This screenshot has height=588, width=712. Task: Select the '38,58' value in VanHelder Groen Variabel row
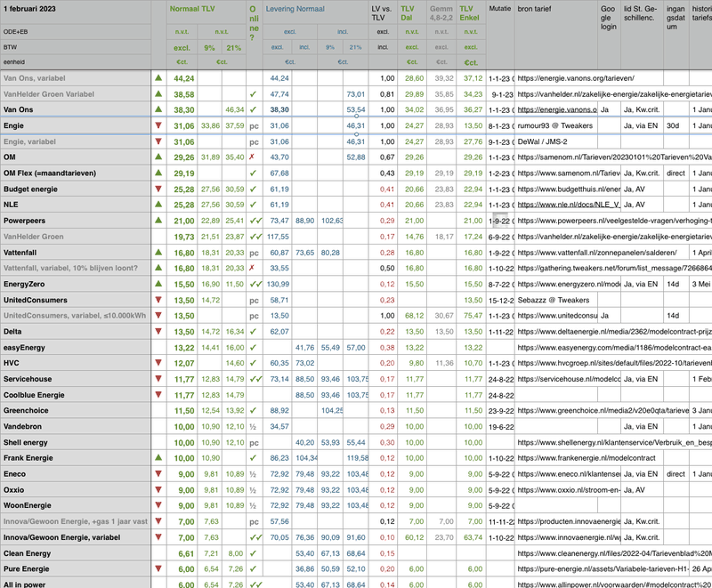click(x=184, y=94)
